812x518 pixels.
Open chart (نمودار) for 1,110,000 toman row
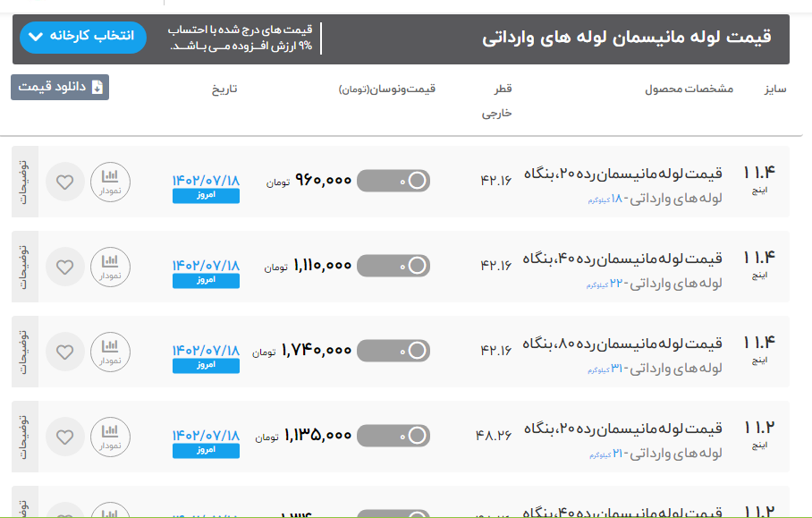click(x=110, y=266)
